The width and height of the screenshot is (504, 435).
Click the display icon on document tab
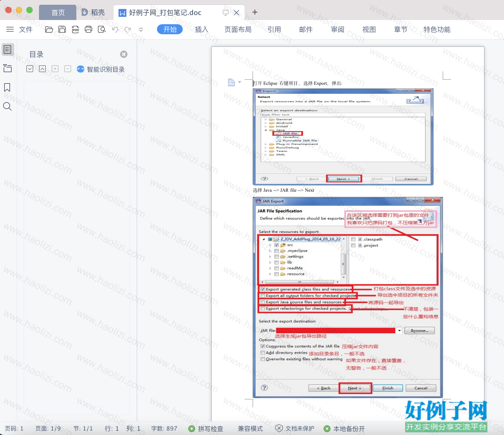pos(225,13)
